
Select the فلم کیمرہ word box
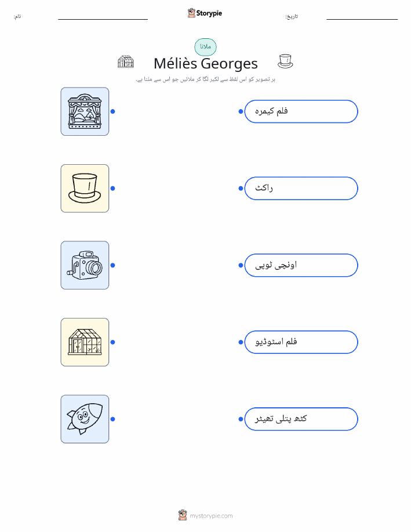pos(301,111)
